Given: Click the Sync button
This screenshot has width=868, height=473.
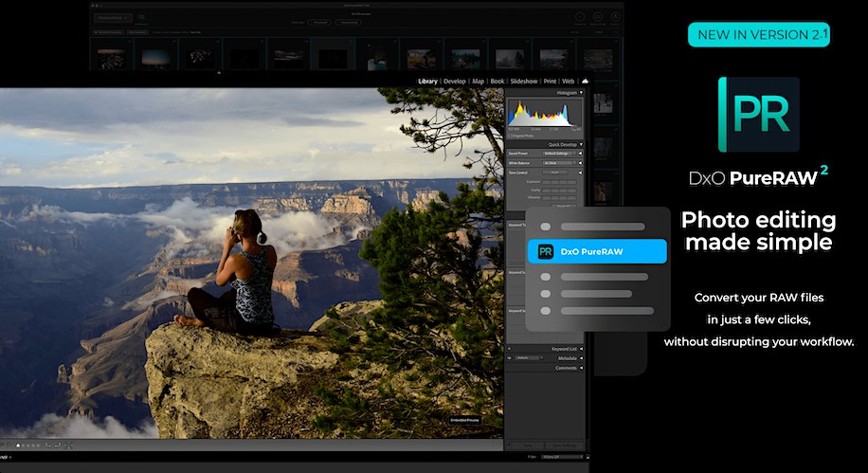Looking at the screenshot, I should 528,446.
